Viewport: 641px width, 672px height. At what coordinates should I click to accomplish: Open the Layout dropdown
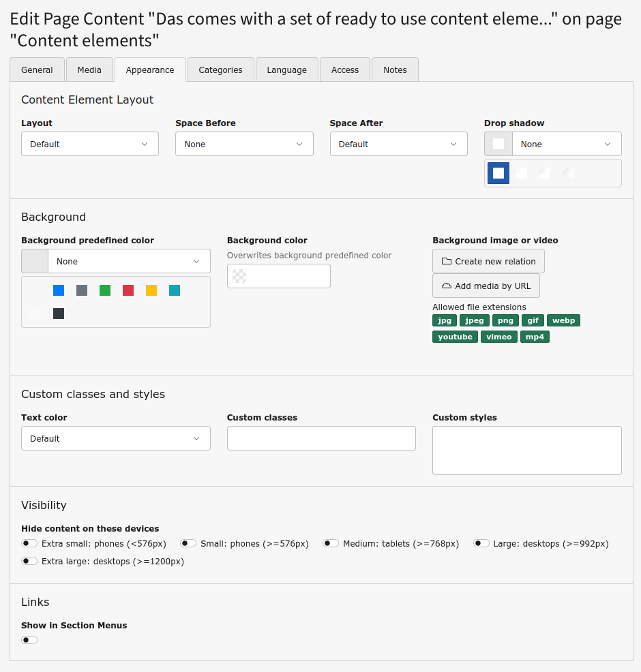(90, 144)
